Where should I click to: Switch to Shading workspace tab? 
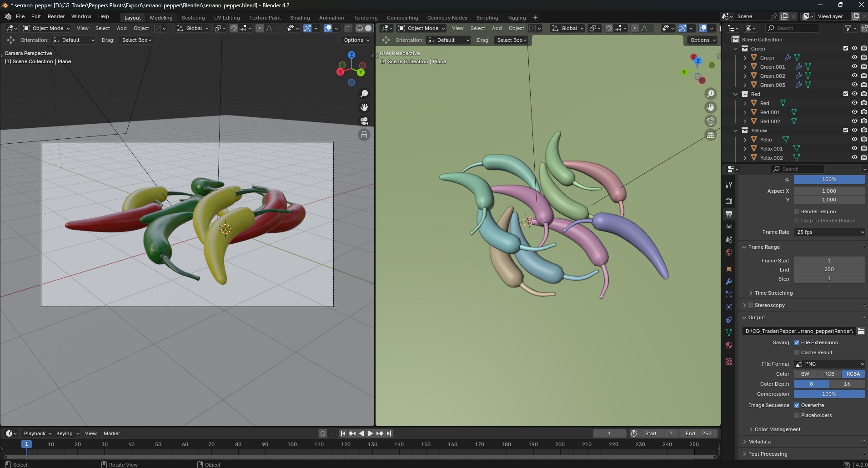(x=300, y=18)
